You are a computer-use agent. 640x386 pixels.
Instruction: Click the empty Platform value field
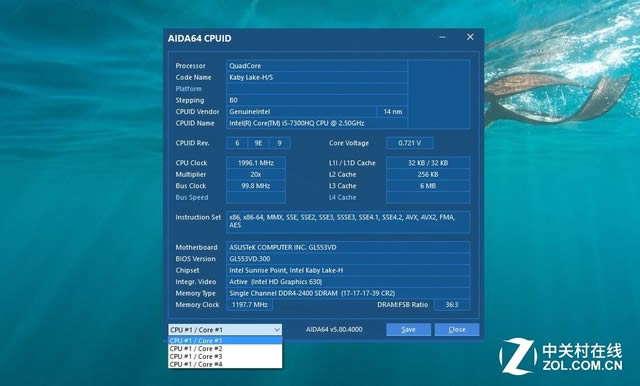(x=317, y=89)
